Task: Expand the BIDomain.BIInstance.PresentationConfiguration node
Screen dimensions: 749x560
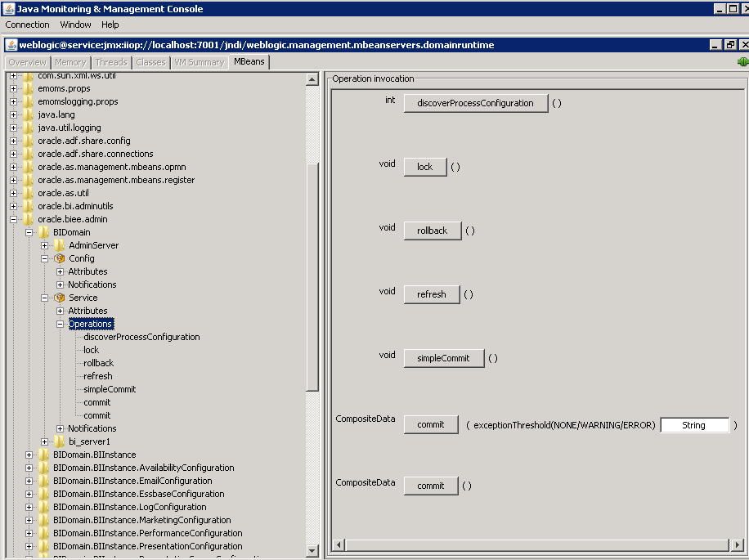Action: [x=29, y=546]
